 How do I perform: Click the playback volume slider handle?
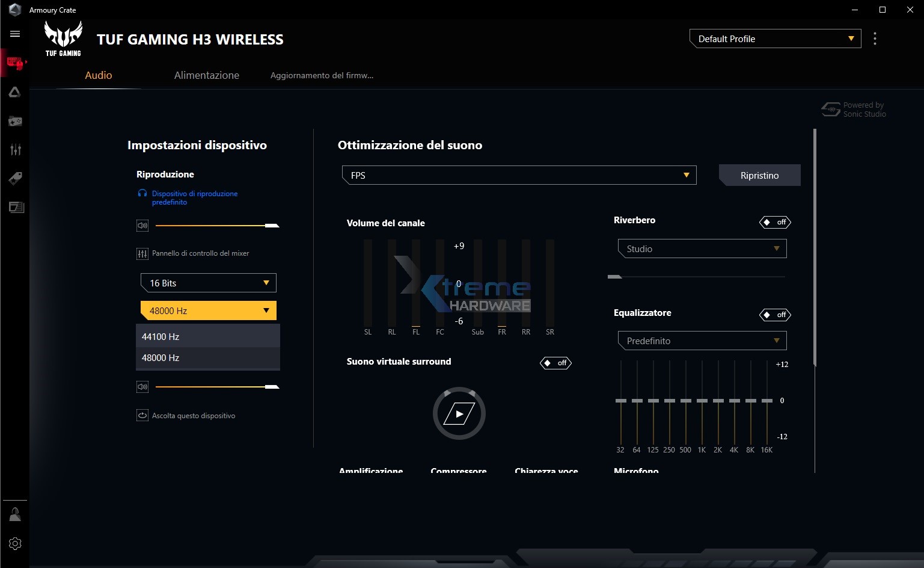click(x=272, y=226)
